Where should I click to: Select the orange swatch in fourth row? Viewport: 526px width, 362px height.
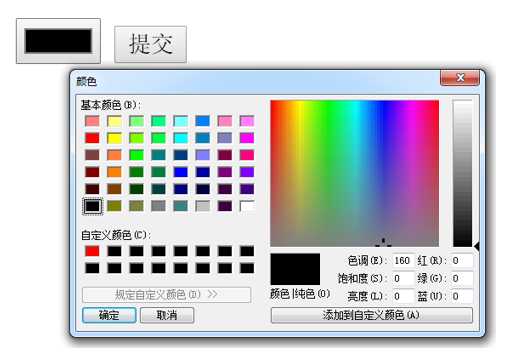(114, 172)
